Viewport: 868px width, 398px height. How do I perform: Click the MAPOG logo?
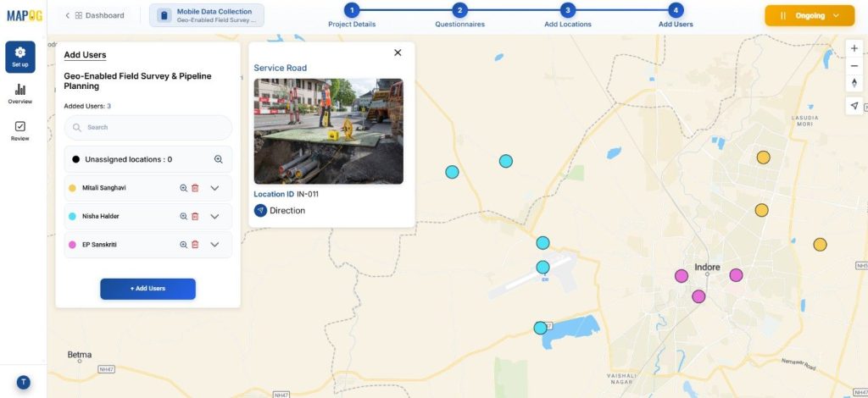tap(25, 15)
